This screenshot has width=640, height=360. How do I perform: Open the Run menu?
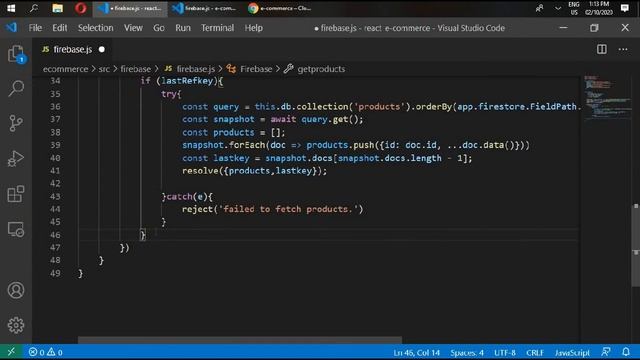pyautogui.click(x=183, y=28)
